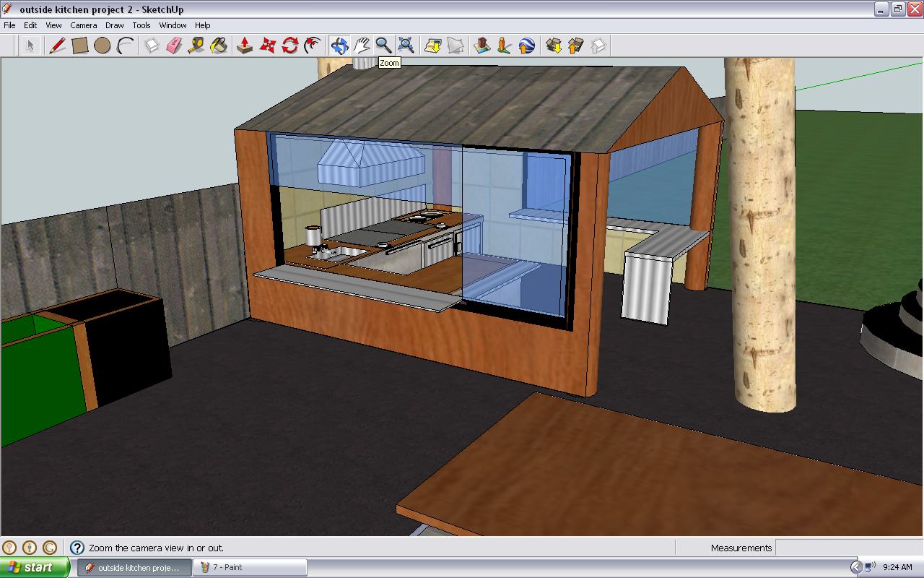924x578 pixels.
Task: Select the Move tool with red arrows
Action: pyautogui.click(x=268, y=46)
